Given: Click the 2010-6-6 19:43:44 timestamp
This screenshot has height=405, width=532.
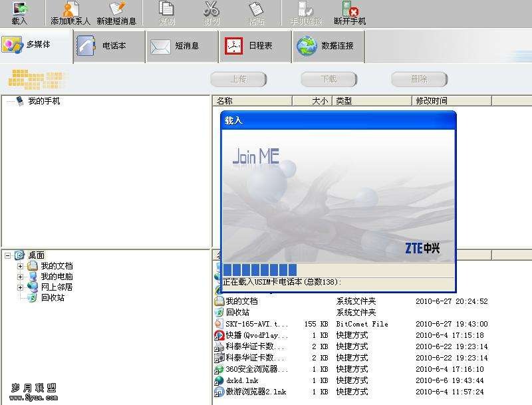Looking at the screenshot, I should [x=450, y=380].
